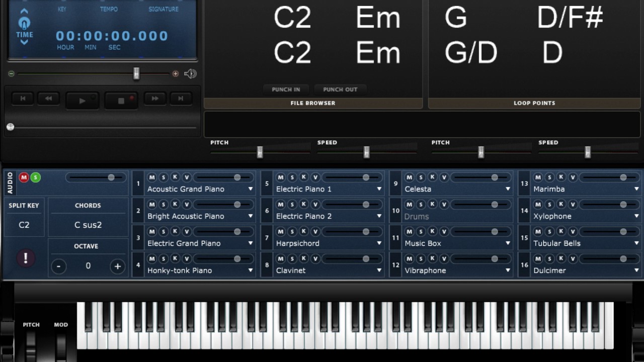Viewport: 644px width, 362px height.
Task: Click the volume decrease minus icon
Action: tap(11, 74)
